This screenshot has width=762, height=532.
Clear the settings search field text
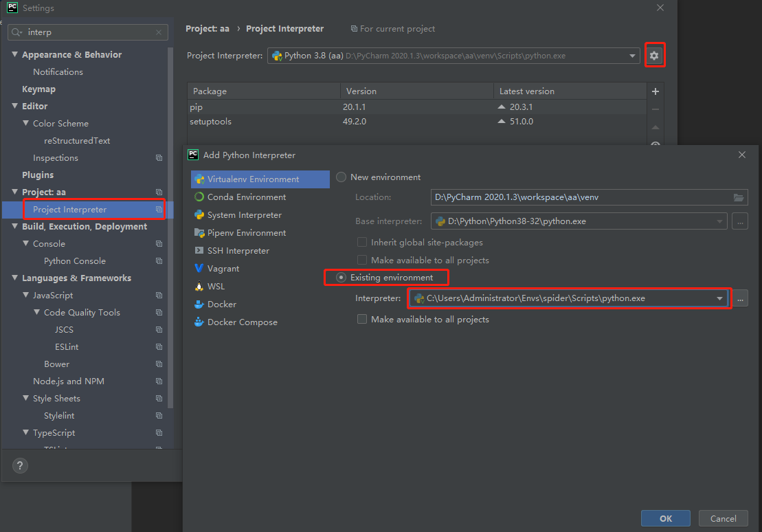tap(159, 32)
